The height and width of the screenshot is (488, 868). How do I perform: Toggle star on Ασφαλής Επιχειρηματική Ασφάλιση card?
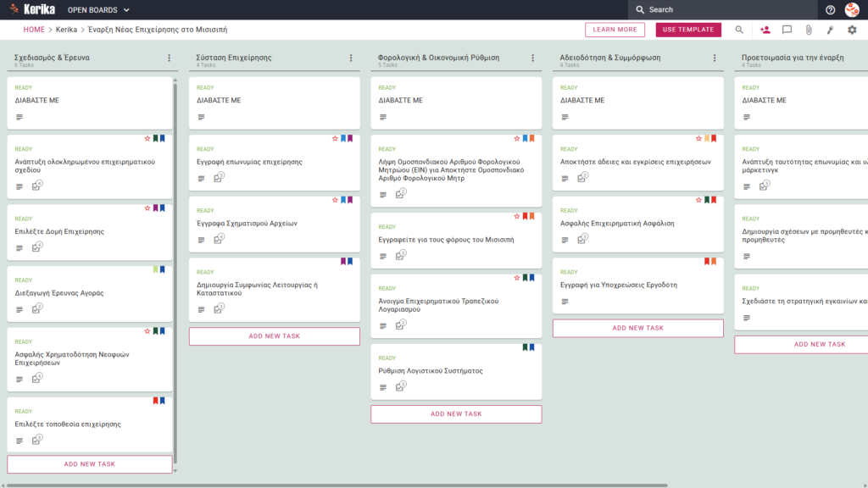(x=698, y=200)
